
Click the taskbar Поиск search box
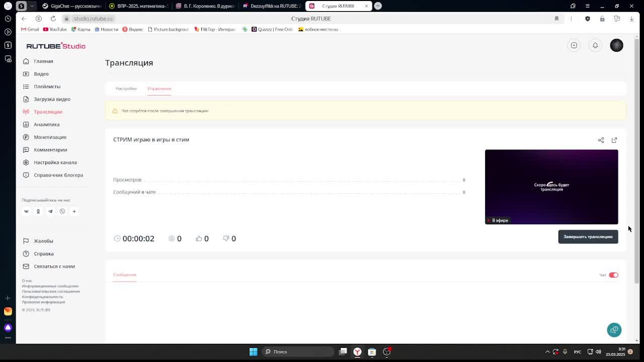298,352
